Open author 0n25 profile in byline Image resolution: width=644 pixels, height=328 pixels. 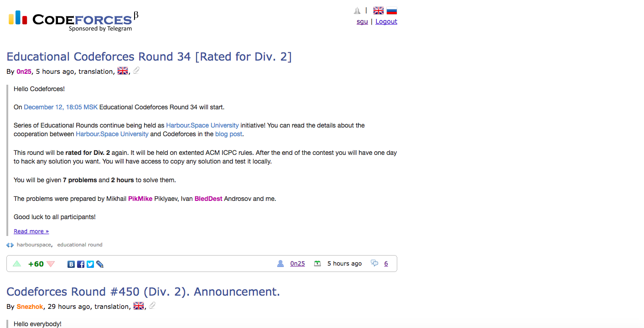tap(24, 72)
